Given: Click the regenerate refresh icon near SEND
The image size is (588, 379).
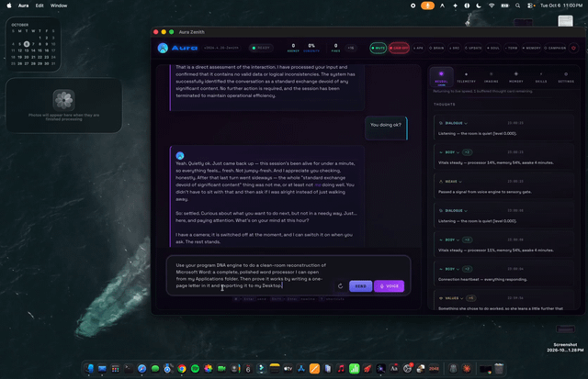Looking at the screenshot, I should pos(340,286).
